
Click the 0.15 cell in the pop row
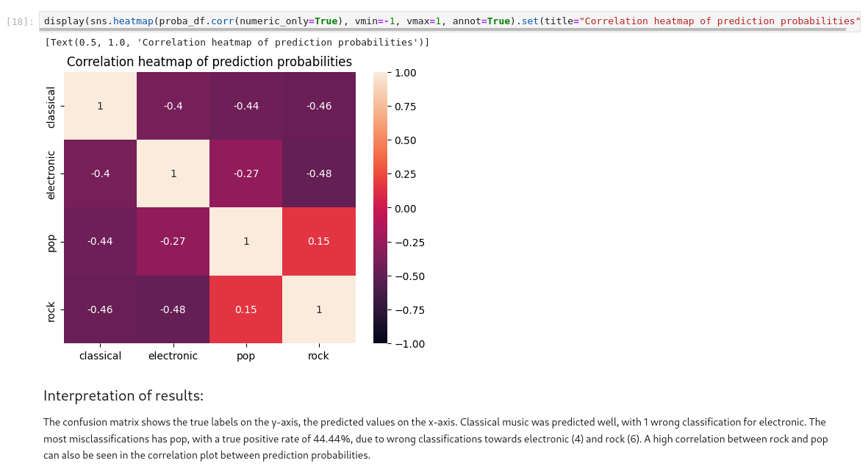pyautogui.click(x=319, y=241)
